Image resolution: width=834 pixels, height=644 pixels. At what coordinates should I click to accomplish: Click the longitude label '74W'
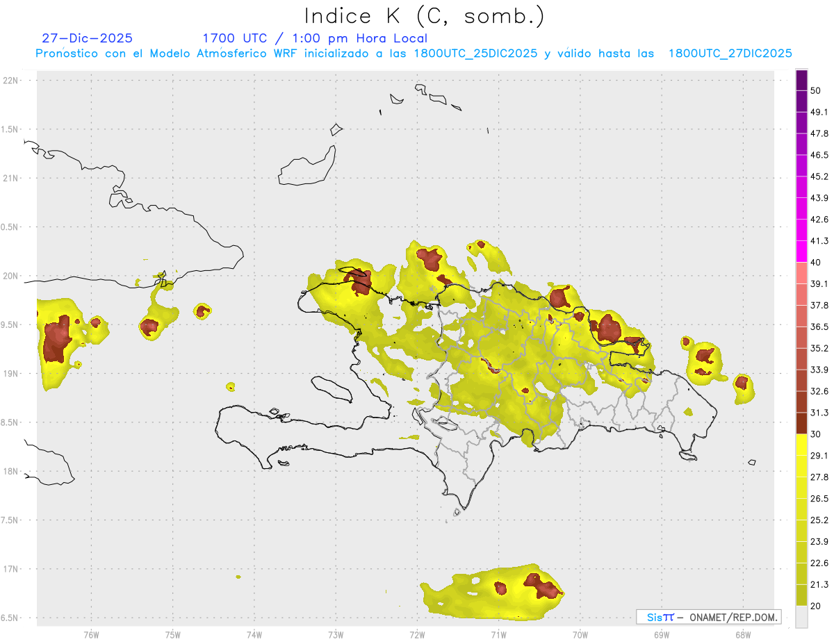point(254,635)
